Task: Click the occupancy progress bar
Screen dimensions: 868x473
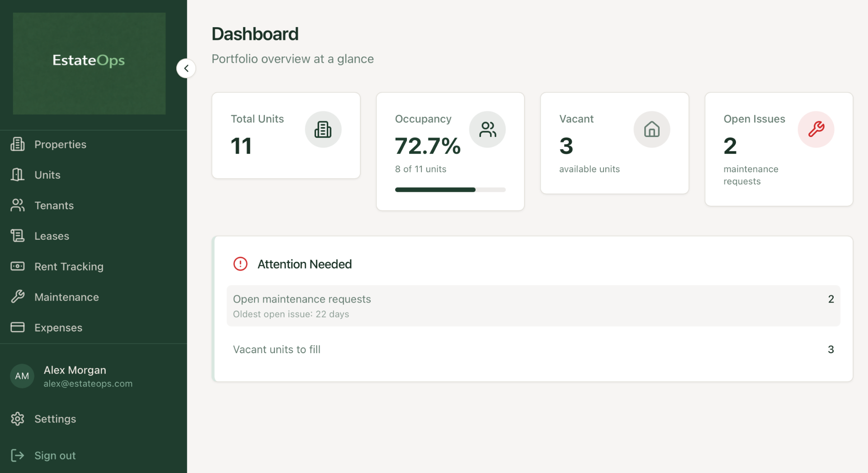Action: (x=450, y=190)
